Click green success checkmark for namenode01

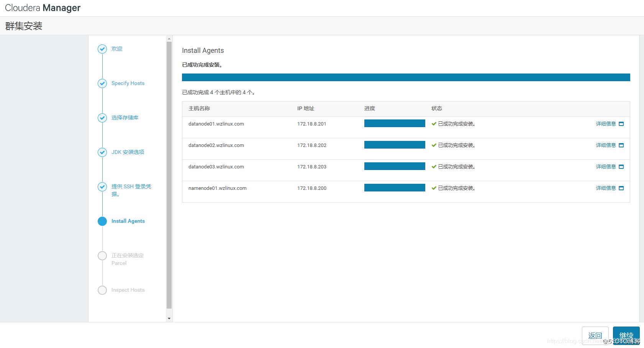click(434, 188)
